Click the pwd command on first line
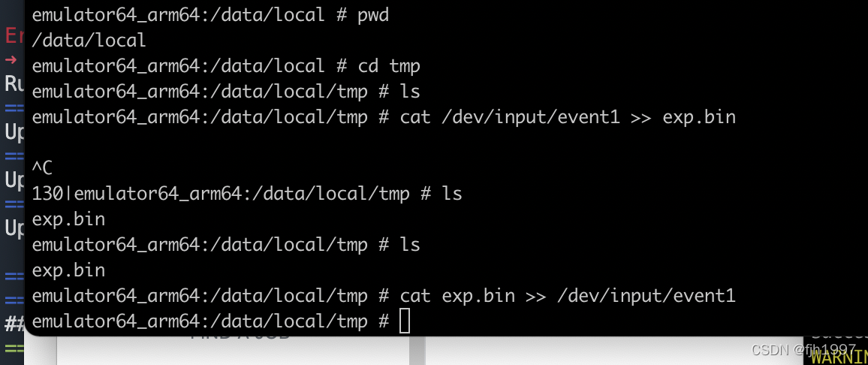 click(x=373, y=16)
